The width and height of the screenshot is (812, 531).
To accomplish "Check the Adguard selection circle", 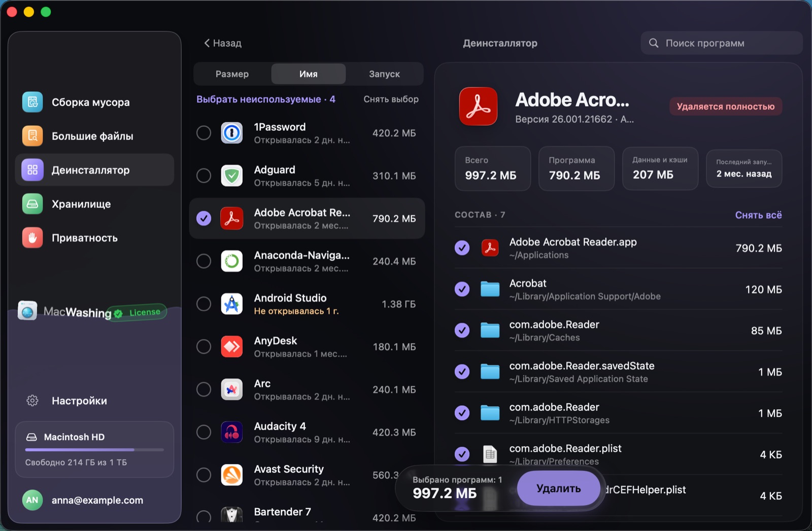I will [x=204, y=175].
